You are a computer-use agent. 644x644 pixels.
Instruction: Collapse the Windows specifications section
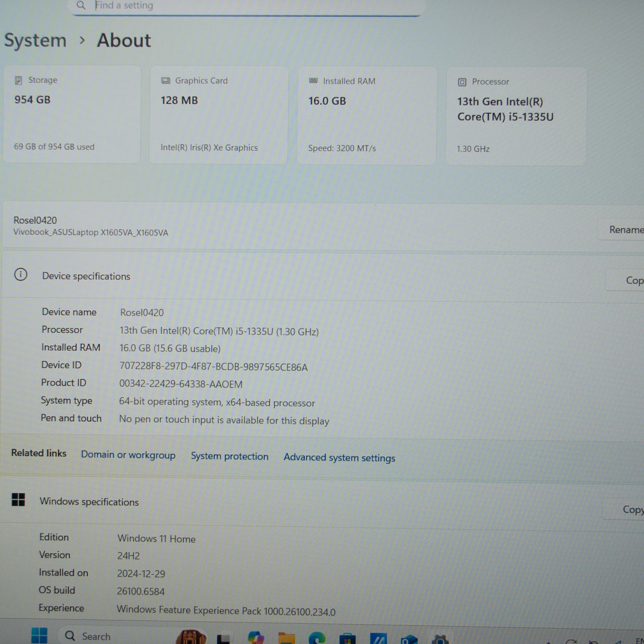pyautogui.click(x=312, y=502)
